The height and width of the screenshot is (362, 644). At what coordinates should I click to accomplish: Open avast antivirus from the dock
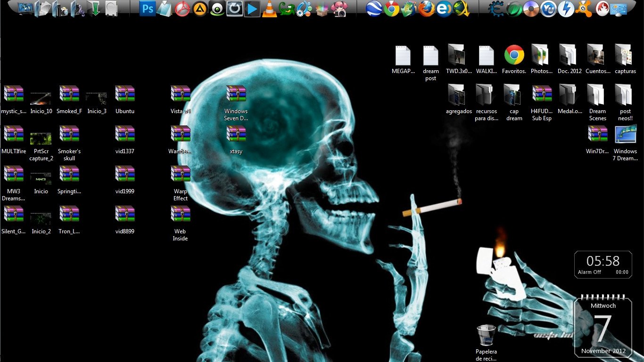584,8
